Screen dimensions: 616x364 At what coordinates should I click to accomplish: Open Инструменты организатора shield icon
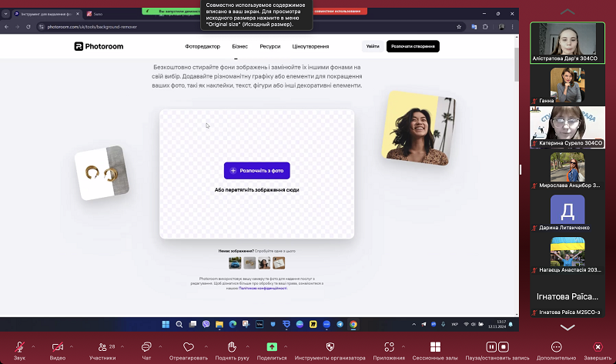[330, 347]
